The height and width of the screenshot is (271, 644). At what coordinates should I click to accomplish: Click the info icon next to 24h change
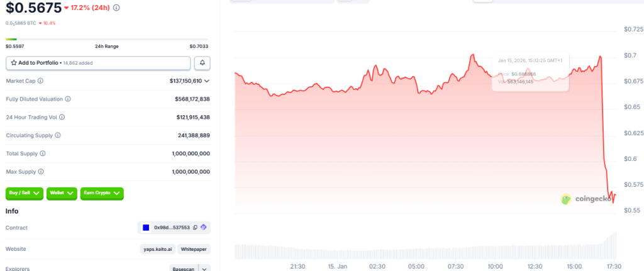(x=116, y=8)
